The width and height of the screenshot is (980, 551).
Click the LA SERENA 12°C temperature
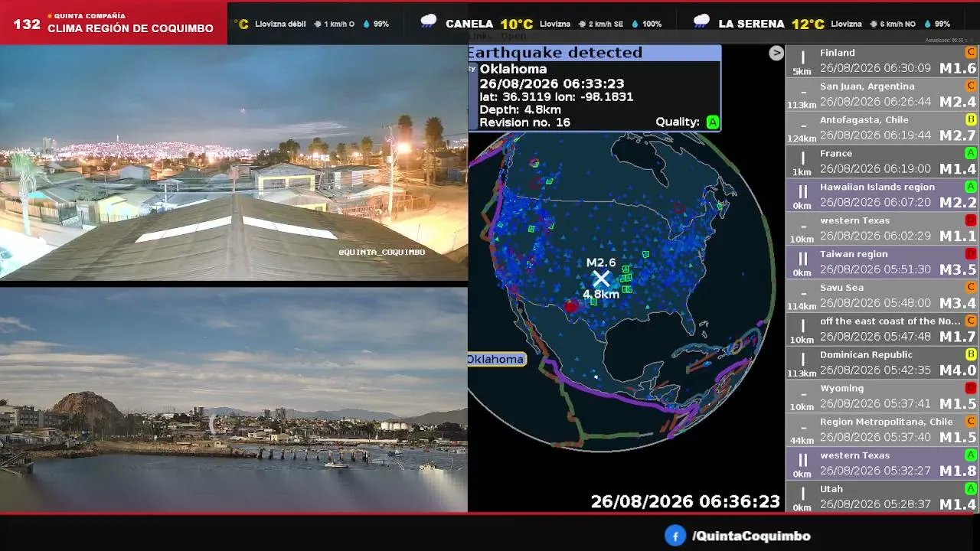coord(808,24)
